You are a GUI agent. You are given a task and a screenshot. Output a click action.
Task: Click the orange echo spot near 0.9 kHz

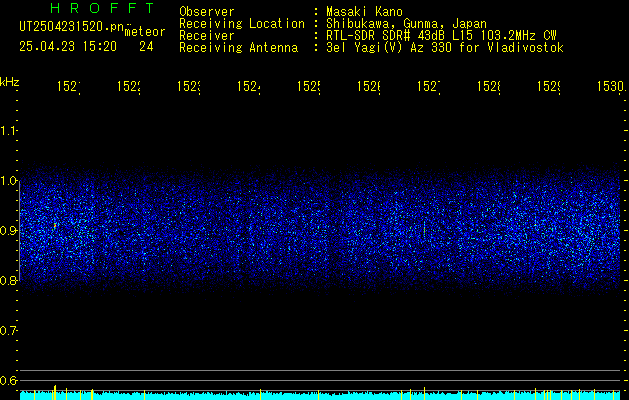(x=55, y=226)
